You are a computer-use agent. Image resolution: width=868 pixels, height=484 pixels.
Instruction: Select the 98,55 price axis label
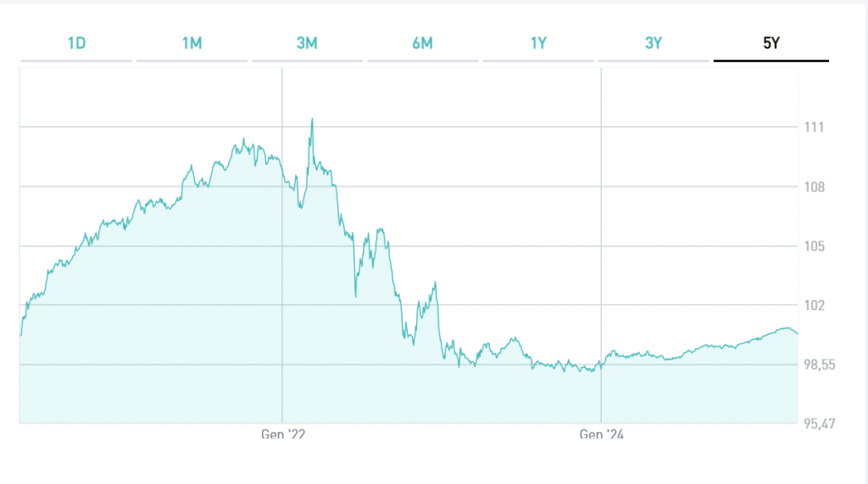pyautogui.click(x=819, y=364)
